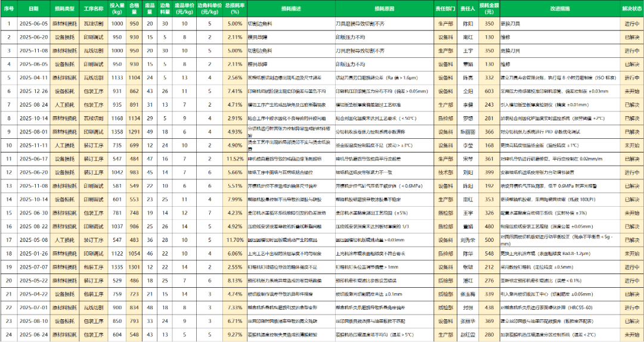Select the improvement cell mentioning 180LPI
644x342 pixels.
click(560, 199)
